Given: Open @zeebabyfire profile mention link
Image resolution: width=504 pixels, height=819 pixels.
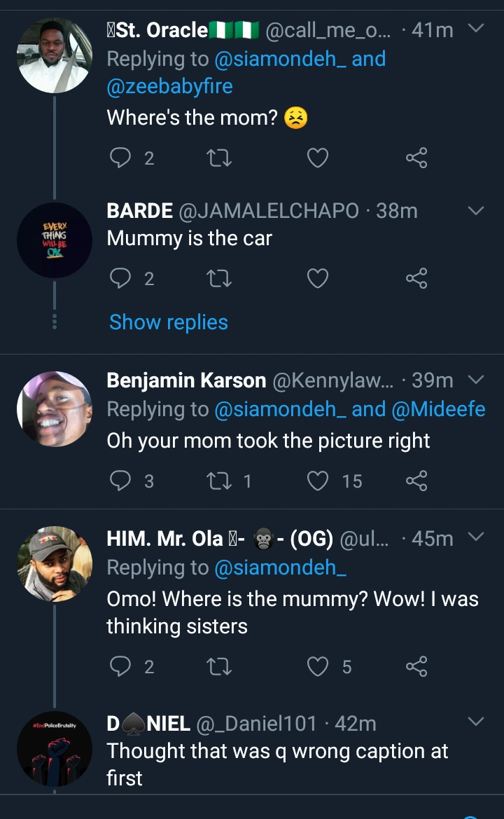Looking at the screenshot, I should pos(170,86).
